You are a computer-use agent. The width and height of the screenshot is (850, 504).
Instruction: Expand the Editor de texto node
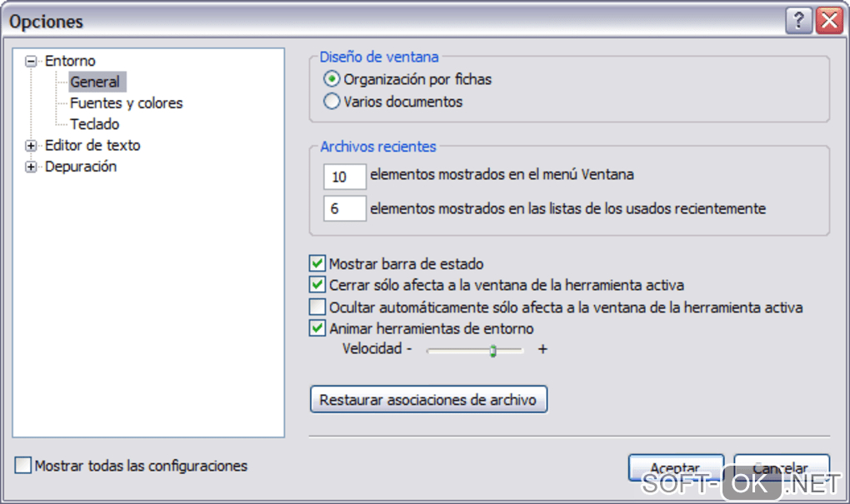[x=32, y=146]
